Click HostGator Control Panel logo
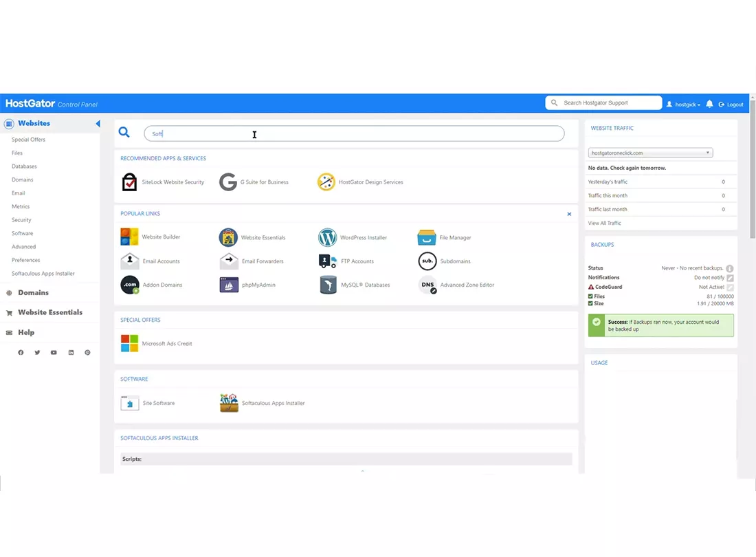Viewport: 756px width, 557px height. pos(51,104)
